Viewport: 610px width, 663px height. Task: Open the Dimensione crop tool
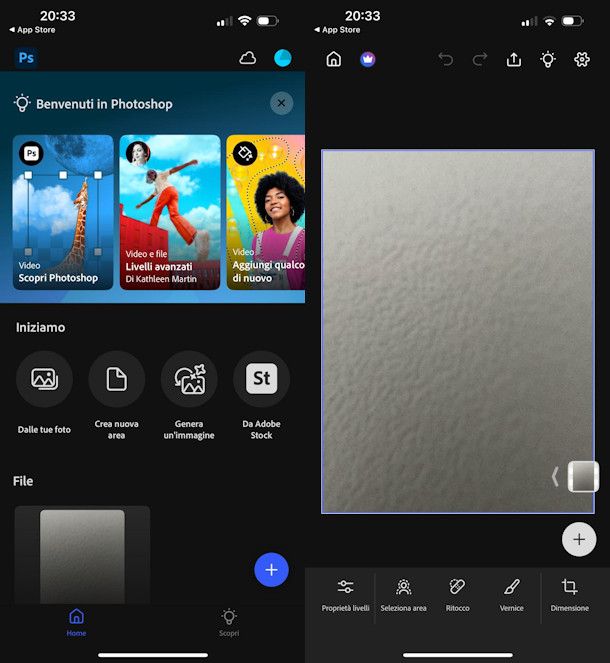click(x=569, y=595)
